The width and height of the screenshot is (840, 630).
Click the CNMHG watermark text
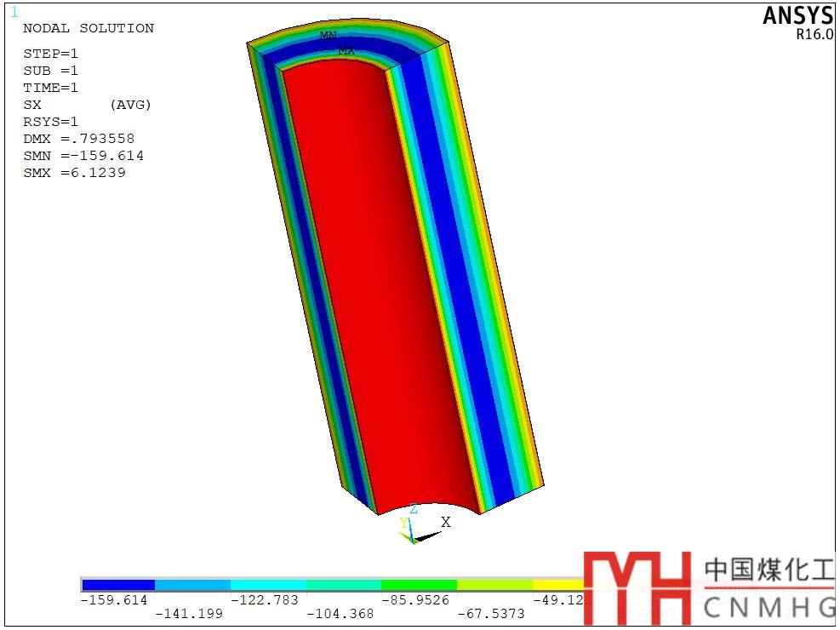(770, 607)
